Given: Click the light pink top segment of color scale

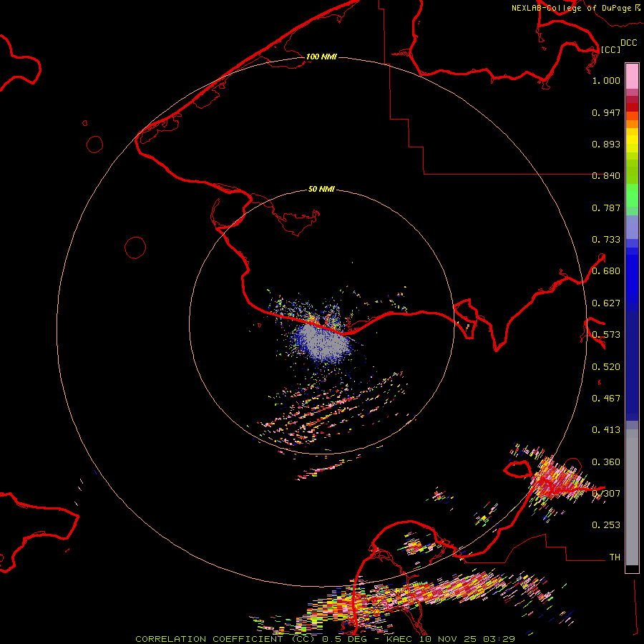Looking at the screenshot, I should click(632, 77).
